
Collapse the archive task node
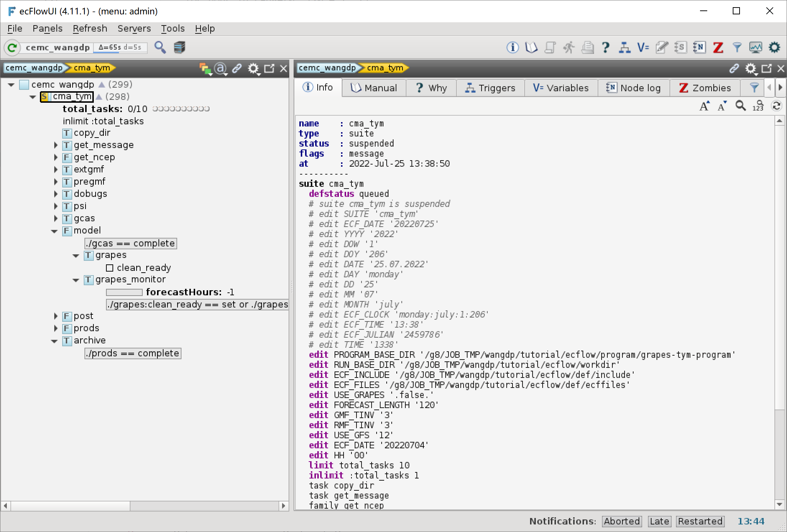pyautogui.click(x=54, y=341)
